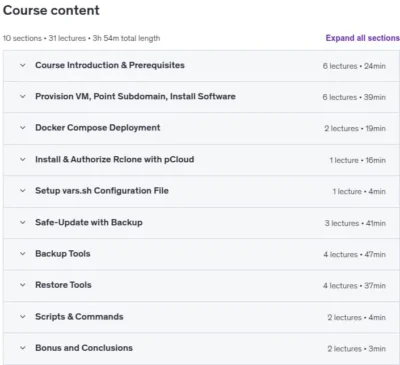Click the 2 lectures 3min summary

pyautogui.click(x=356, y=349)
